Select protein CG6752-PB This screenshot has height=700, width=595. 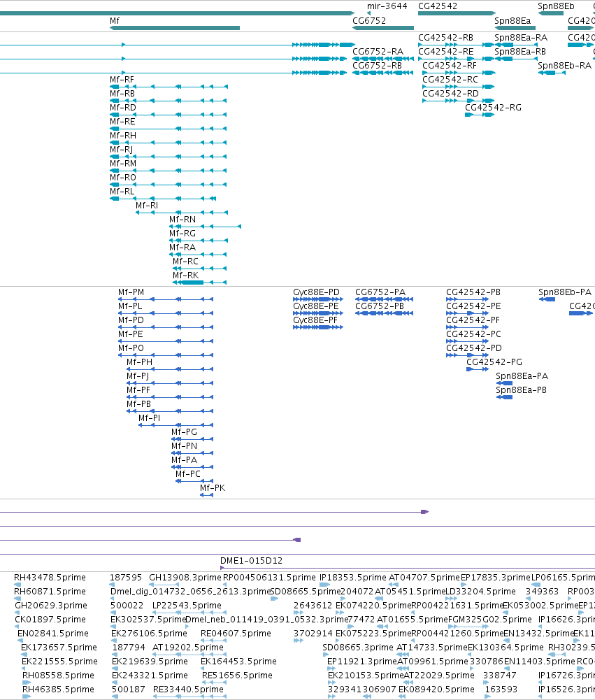pos(380,306)
